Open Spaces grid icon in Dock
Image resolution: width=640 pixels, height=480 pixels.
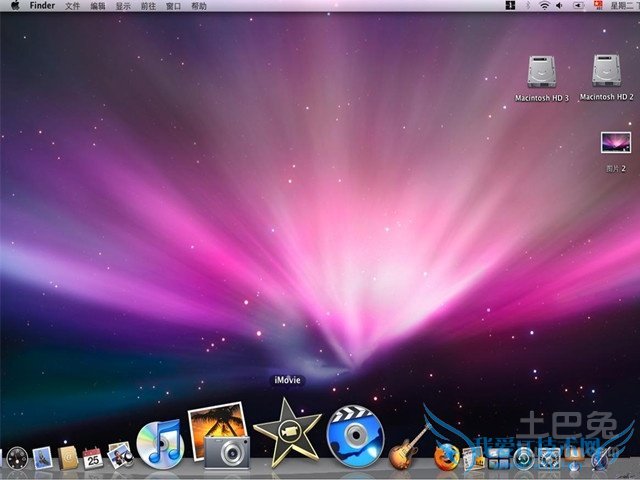pos(498,459)
